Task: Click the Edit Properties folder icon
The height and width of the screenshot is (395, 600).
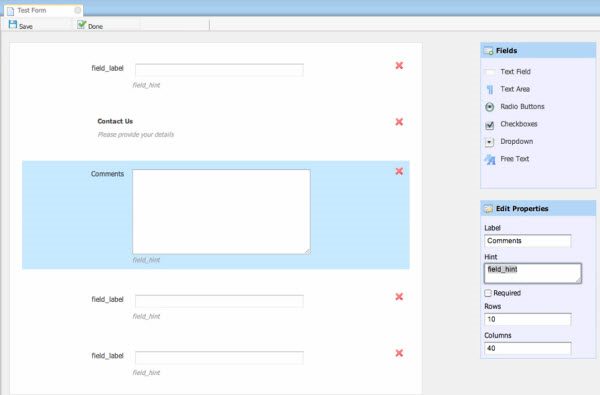Action: pyautogui.click(x=488, y=209)
